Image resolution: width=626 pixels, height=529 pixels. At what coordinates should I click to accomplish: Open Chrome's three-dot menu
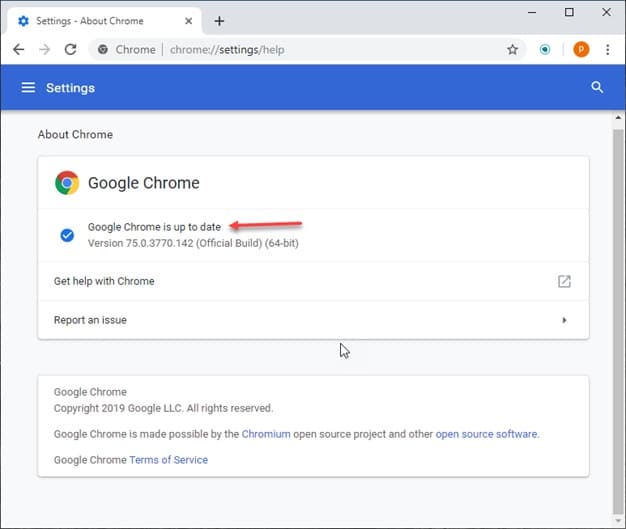(x=607, y=50)
